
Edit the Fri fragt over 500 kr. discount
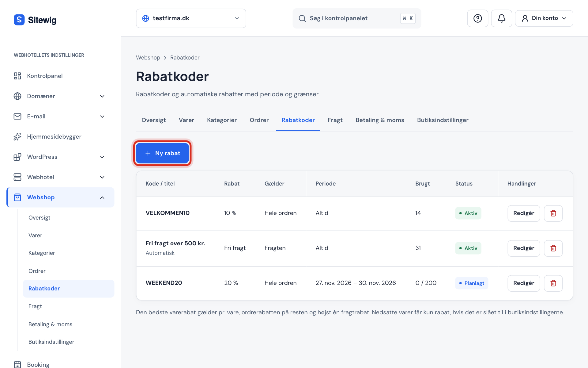[524, 248]
